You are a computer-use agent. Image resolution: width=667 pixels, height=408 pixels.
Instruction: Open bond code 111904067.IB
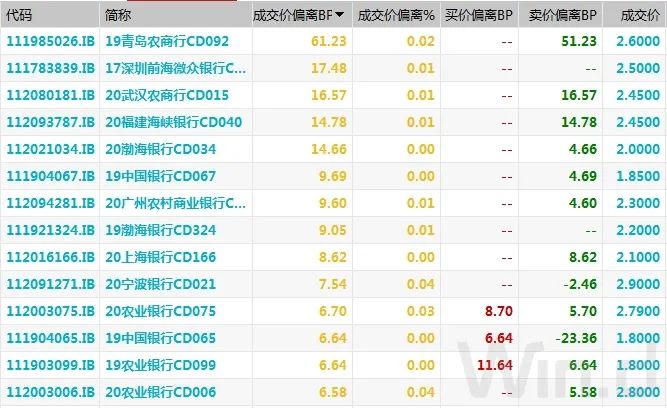pos(50,176)
